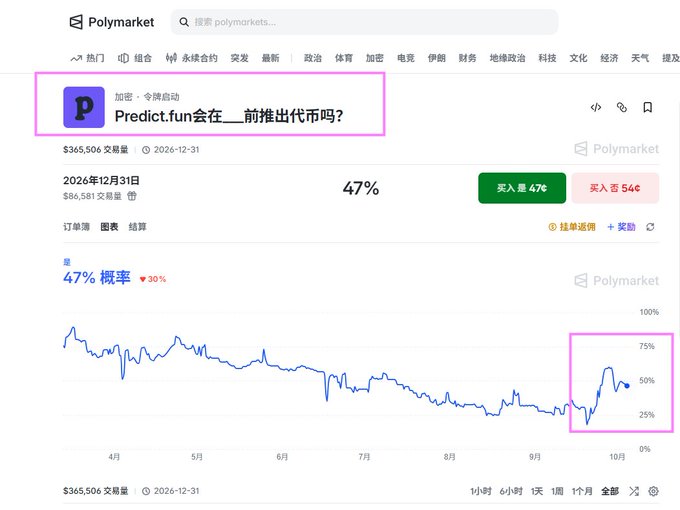Open the 地缘政治 category
This screenshot has height=510, width=680.
click(507, 58)
